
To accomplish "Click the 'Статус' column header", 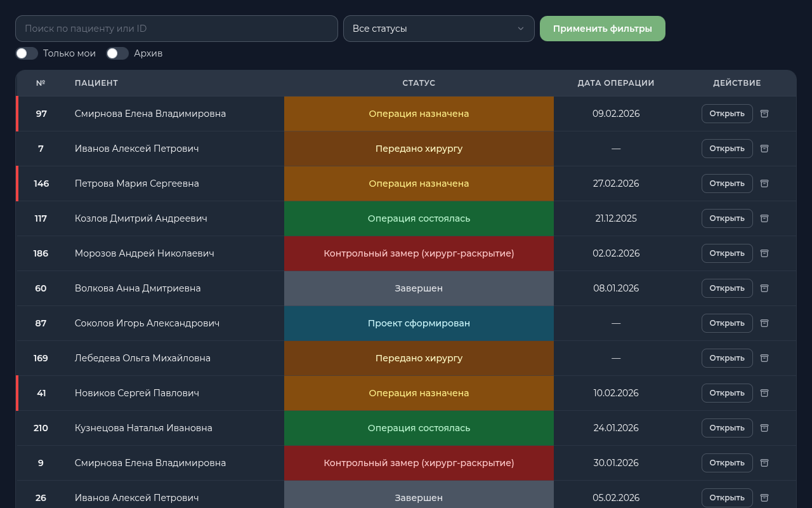I will [419, 83].
